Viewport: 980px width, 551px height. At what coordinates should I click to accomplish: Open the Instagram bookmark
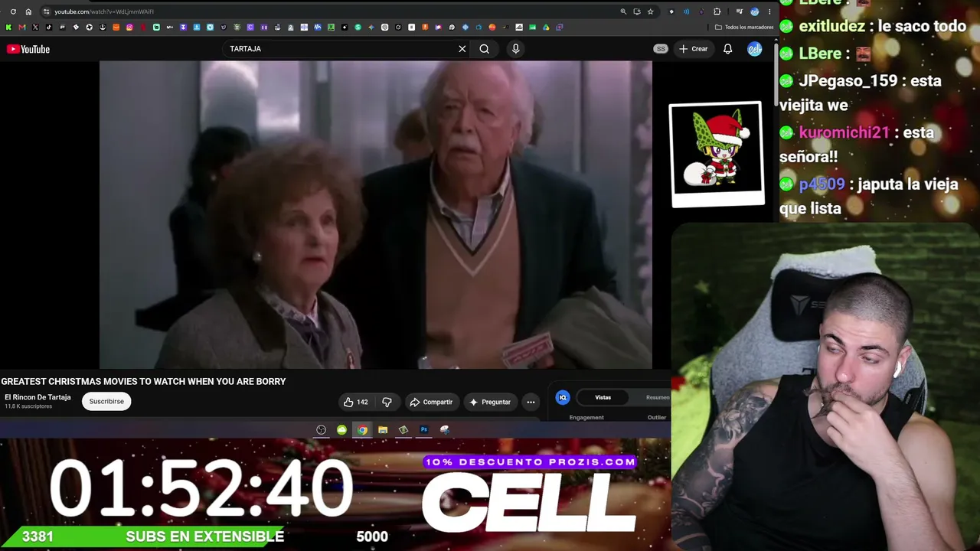point(129,28)
